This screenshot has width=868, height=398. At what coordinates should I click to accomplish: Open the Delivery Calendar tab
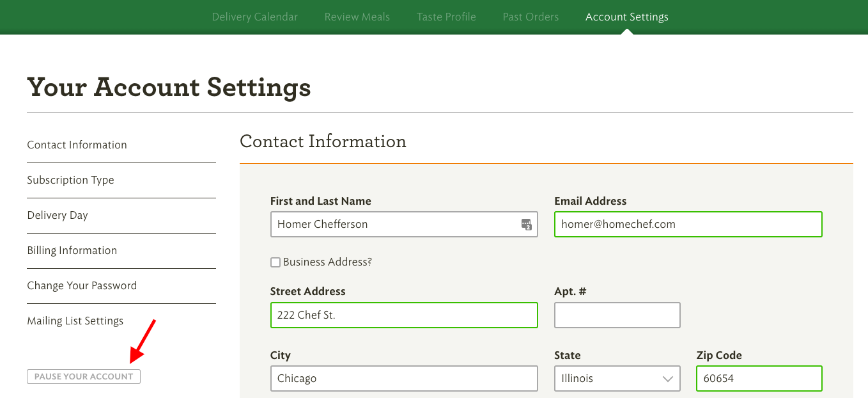[255, 17]
